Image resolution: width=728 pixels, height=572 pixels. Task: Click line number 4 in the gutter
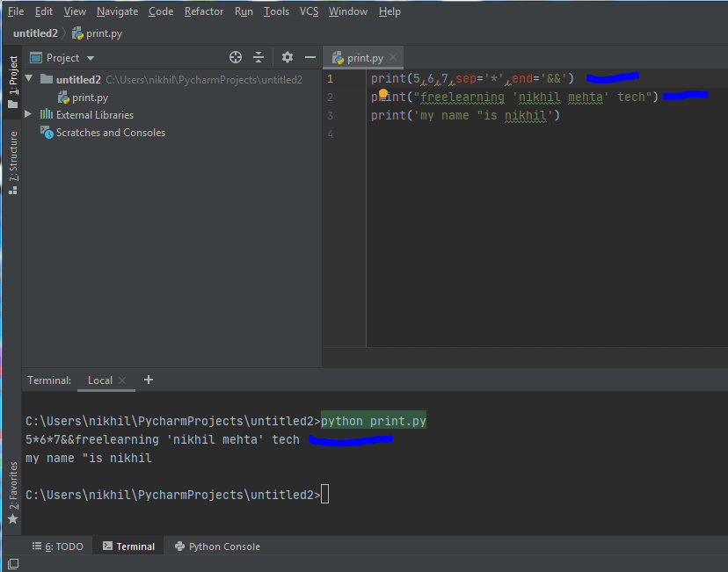(330, 134)
